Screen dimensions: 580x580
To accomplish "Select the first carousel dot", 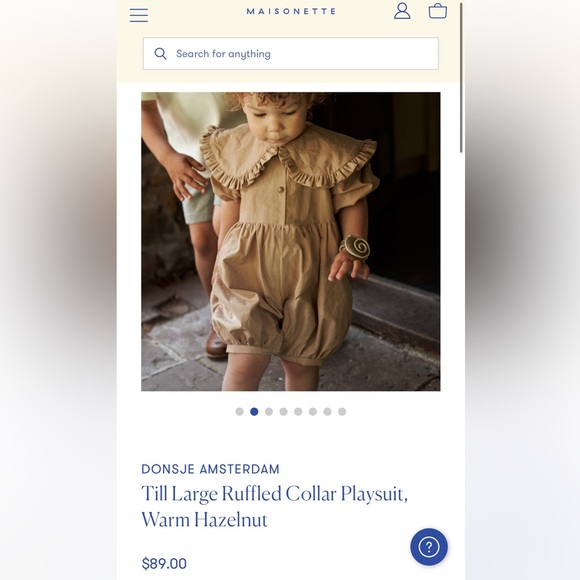I will [x=239, y=411].
